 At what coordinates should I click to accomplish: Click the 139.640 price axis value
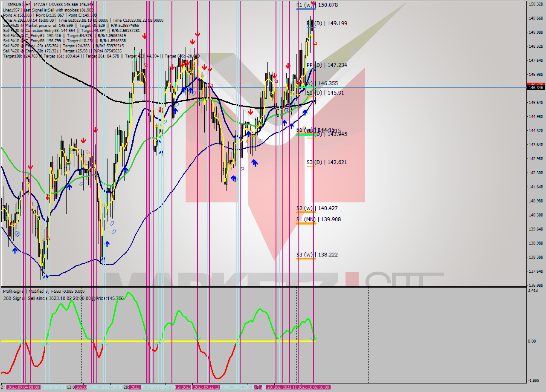[x=535, y=229]
